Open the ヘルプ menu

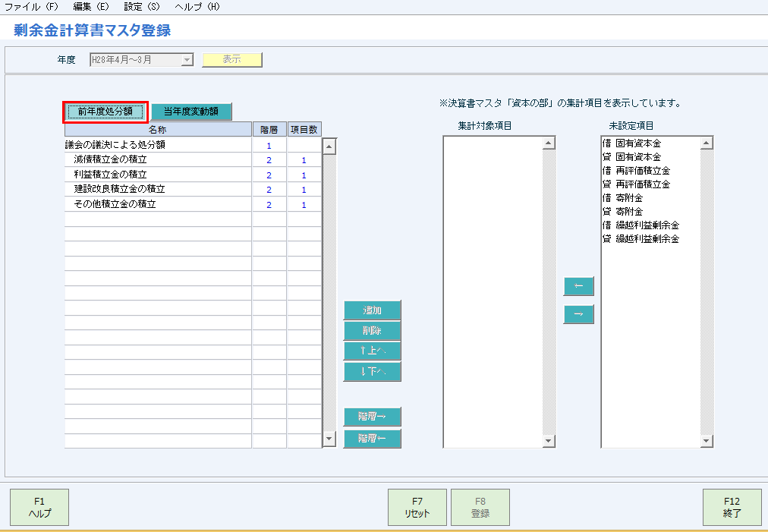pos(197,5)
